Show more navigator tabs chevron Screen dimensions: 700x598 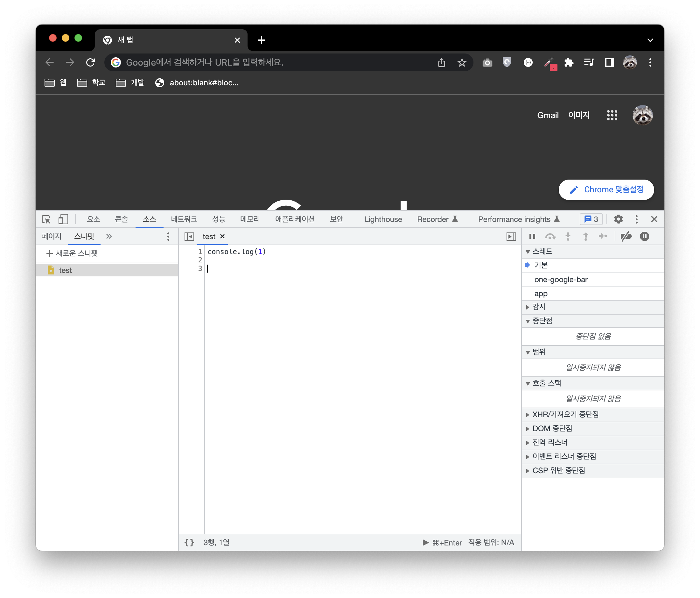[109, 237]
